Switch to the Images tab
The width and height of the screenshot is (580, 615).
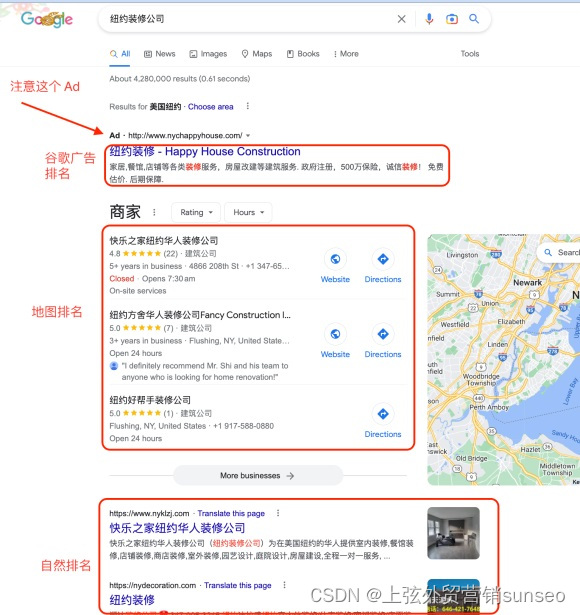point(208,54)
